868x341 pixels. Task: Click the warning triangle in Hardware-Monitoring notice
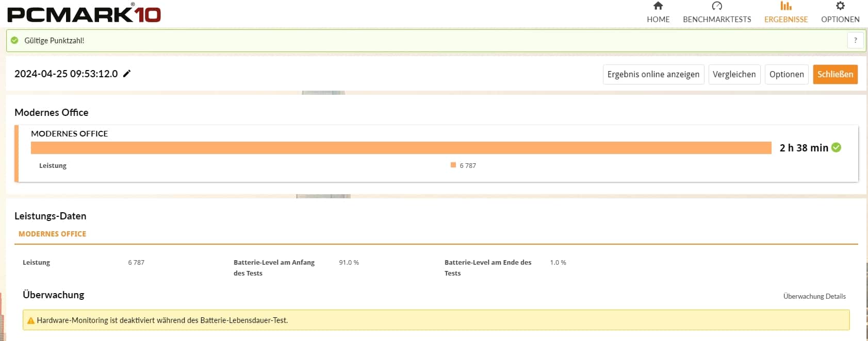30,320
